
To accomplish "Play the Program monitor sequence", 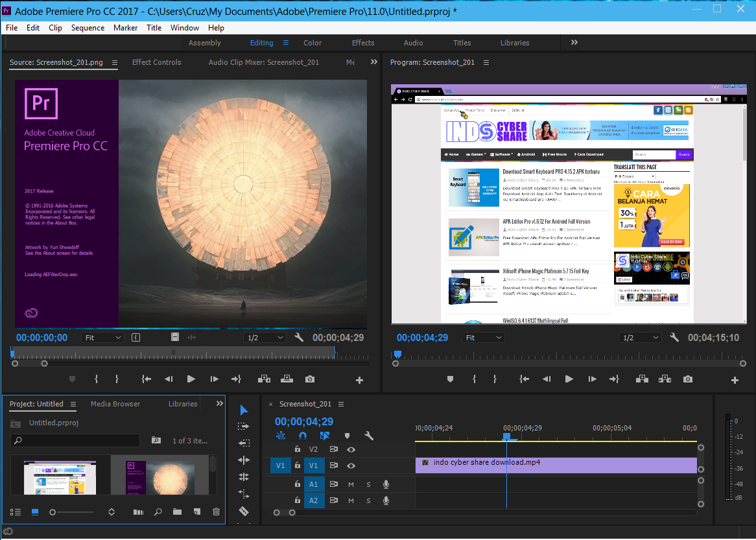I will point(569,379).
